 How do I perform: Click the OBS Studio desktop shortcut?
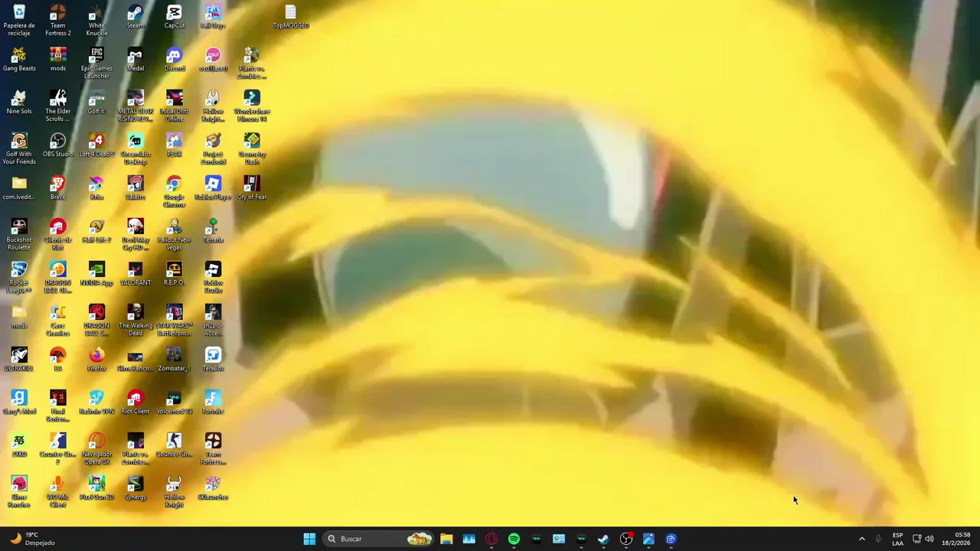click(x=58, y=145)
